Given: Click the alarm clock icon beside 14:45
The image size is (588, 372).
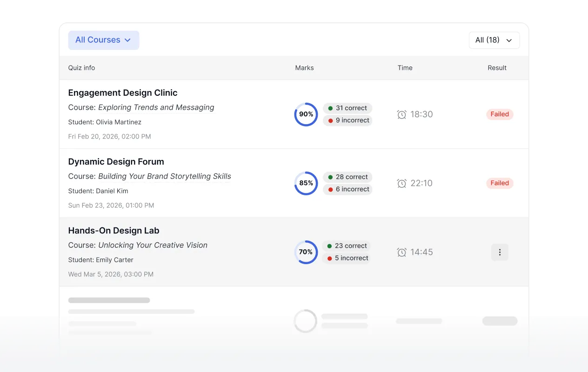Looking at the screenshot, I should point(401,252).
